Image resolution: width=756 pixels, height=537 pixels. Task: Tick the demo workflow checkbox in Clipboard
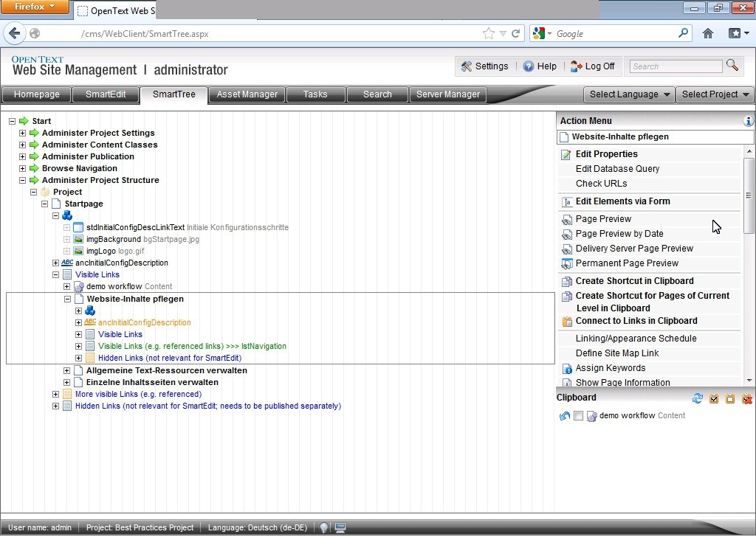[579, 415]
